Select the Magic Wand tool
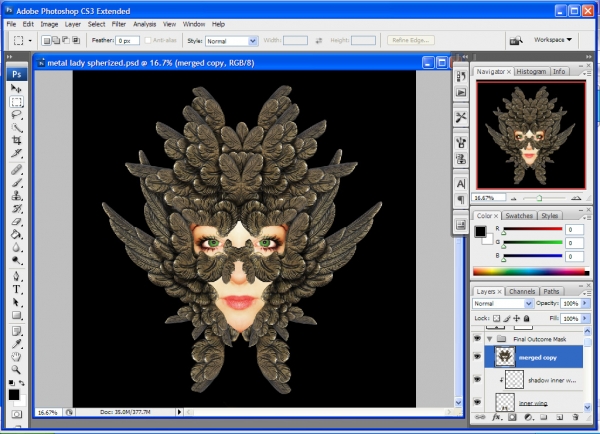Image resolution: width=600 pixels, height=434 pixels. point(16,128)
